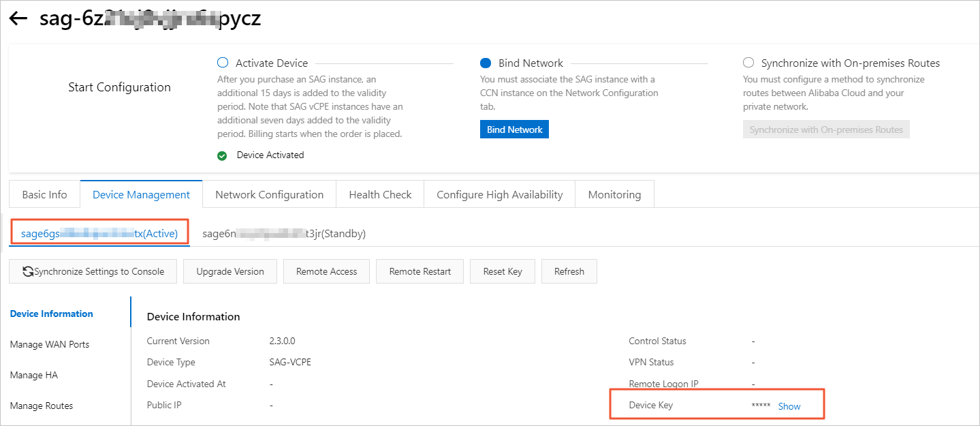Image resolution: width=980 pixels, height=426 pixels.
Task: Click the Reset Key button
Action: [x=503, y=271]
